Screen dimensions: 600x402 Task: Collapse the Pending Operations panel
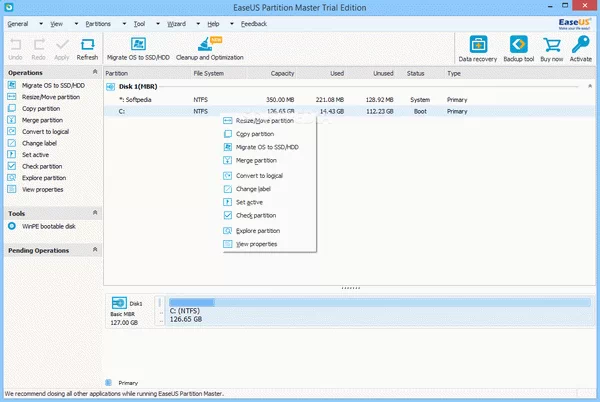click(95, 250)
